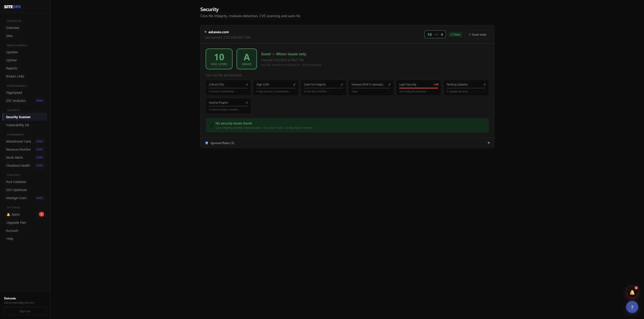Click the Scan now button

coord(477,34)
